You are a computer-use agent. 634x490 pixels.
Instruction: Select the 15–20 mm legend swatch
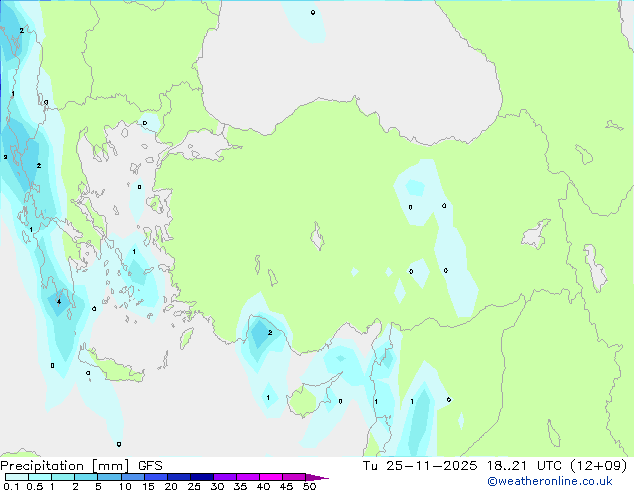coord(156,477)
